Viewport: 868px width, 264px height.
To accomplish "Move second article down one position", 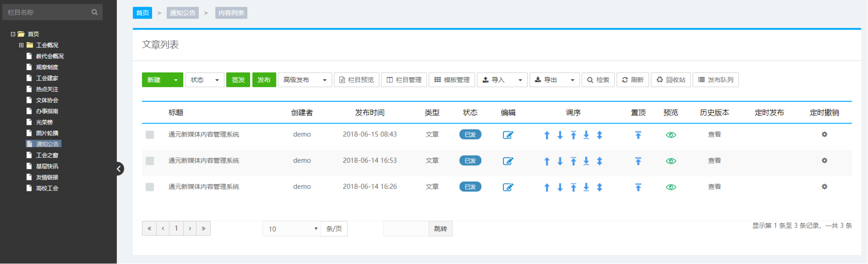I will 560,161.
